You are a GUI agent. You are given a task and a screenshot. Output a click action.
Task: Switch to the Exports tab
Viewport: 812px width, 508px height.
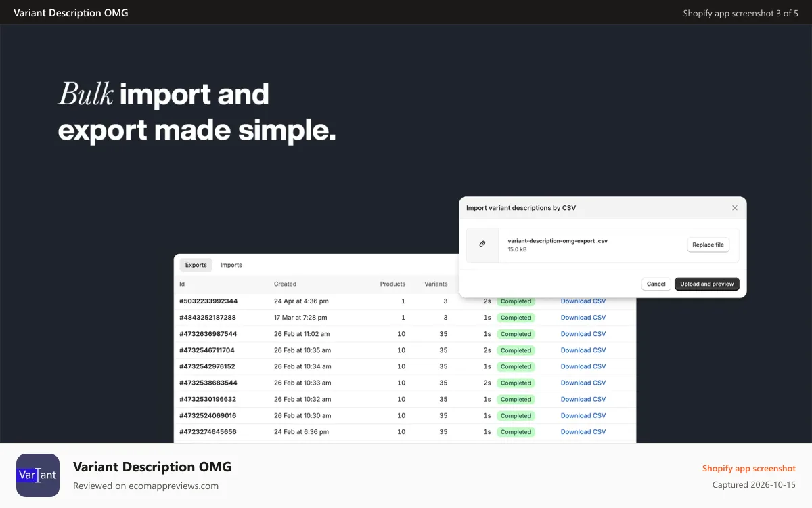[x=196, y=265]
